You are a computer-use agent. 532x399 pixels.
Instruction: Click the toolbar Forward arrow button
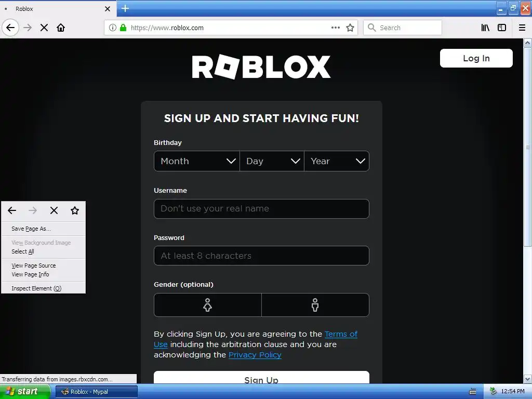pyautogui.click(x=28, y=28)
